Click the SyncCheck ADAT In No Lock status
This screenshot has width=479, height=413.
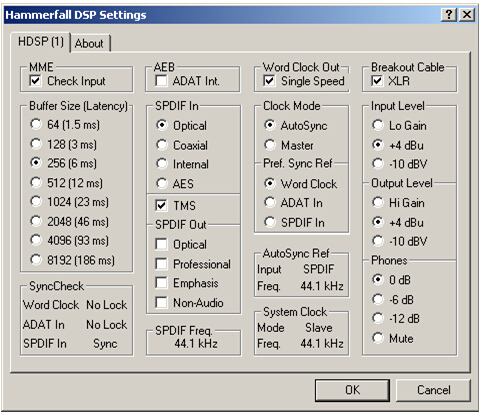[107, 324]
